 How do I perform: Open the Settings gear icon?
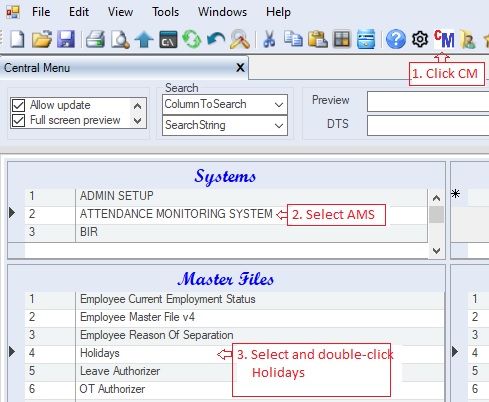[420, 39]
